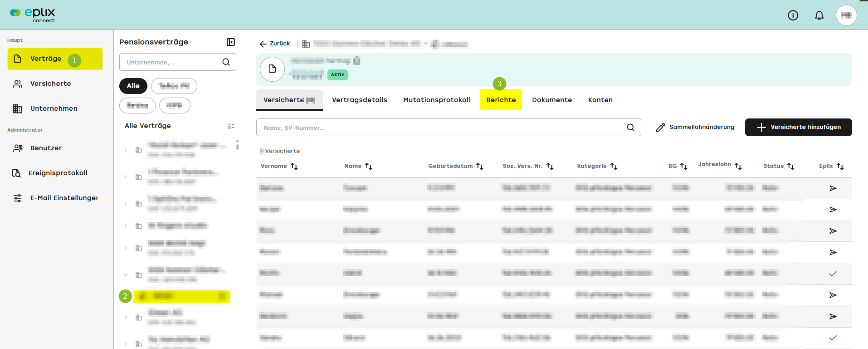
Task: Collapse all entries under Alle Verträge
Action: tap(231, 126)
